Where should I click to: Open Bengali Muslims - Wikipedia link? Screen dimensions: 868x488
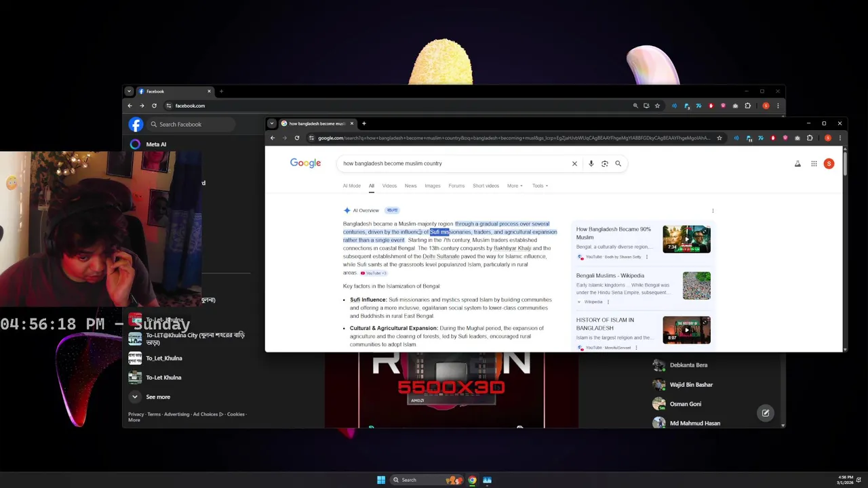point(610,276)
